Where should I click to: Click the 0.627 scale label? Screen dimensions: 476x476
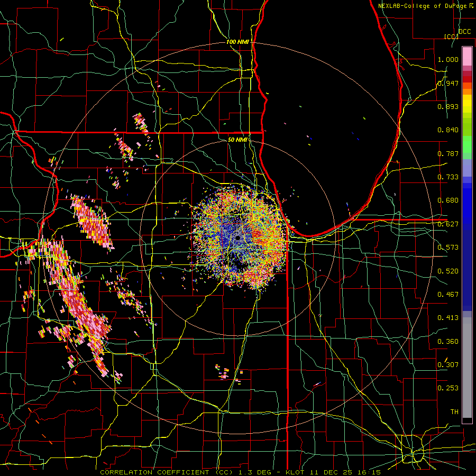point(448,224)
